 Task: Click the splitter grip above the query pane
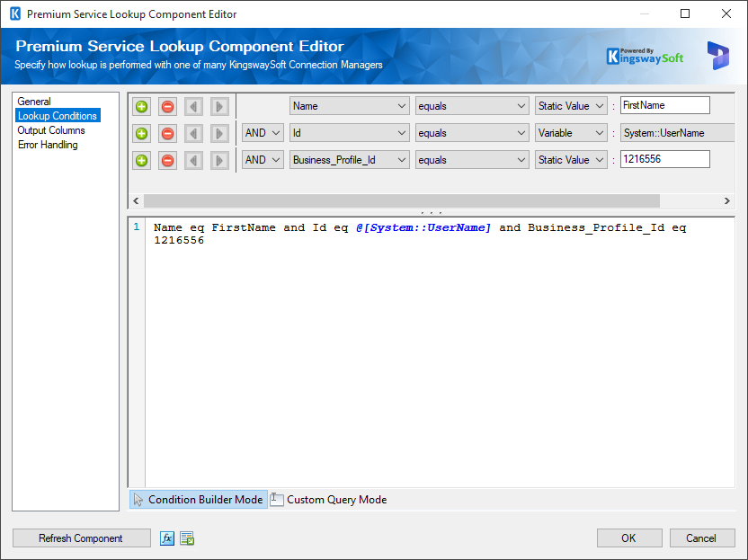pos(432,213)
